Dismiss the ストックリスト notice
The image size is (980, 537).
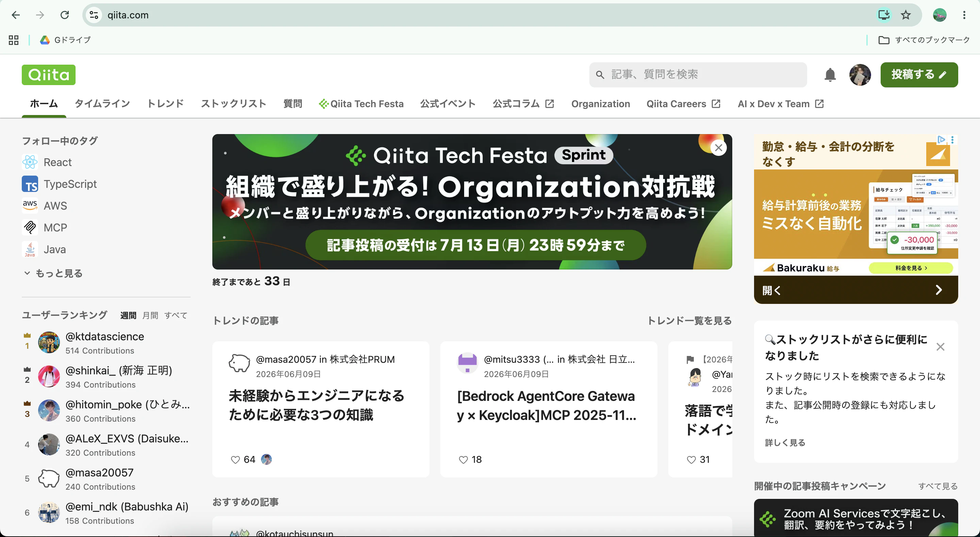[x=940, y=347]
